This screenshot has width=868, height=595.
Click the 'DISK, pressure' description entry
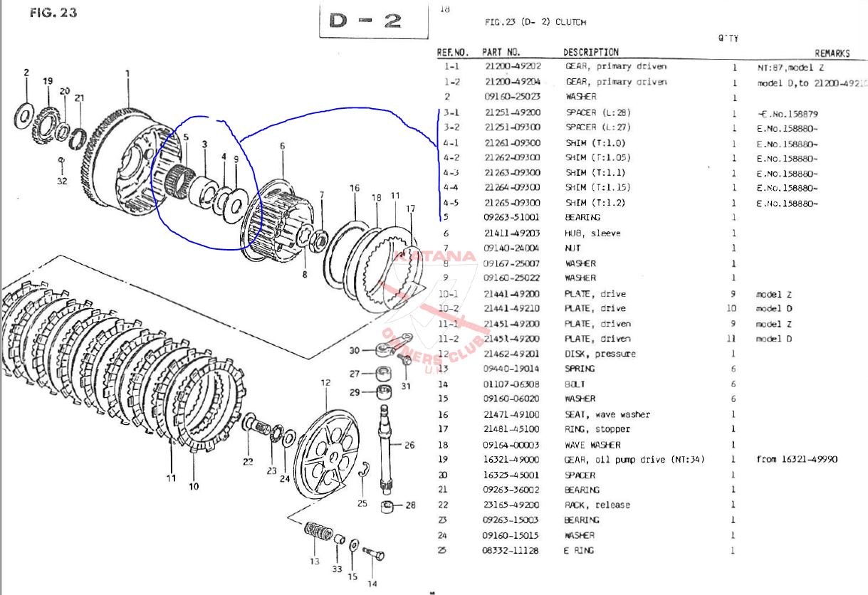pyautogui.click(x=600, y=354)
